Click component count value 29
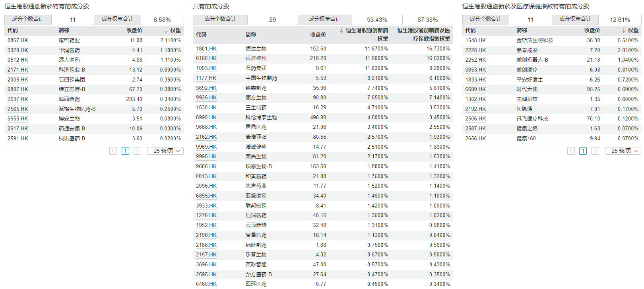Viewport: 644px width, 289px height. click(x=273, y=20)
